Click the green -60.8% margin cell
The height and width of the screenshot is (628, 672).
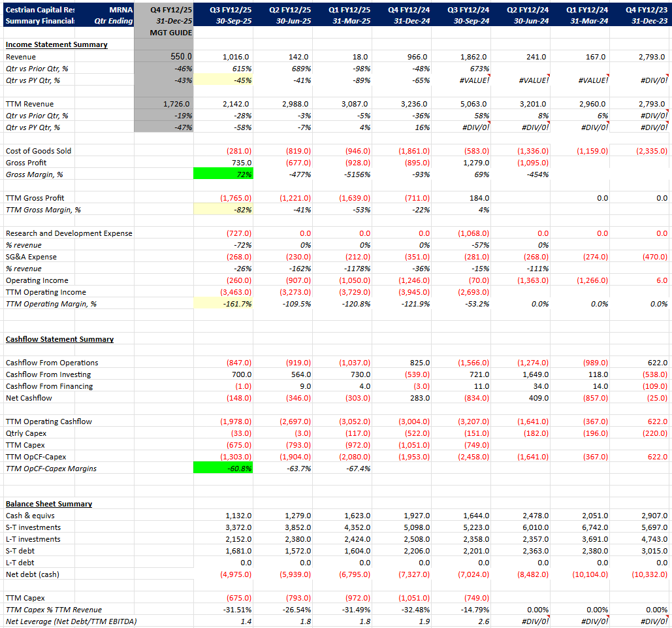tap(223, 469)
